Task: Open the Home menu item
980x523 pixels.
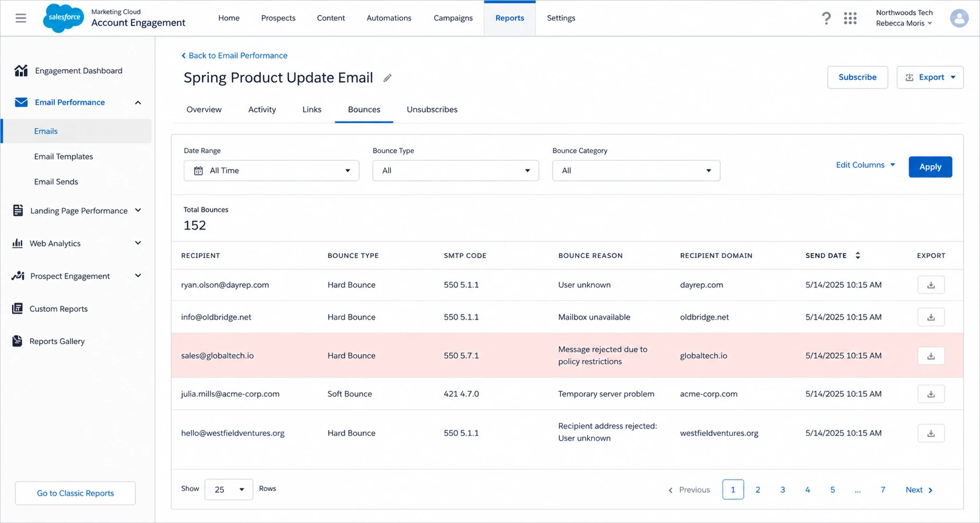Action: coord(229,18)
